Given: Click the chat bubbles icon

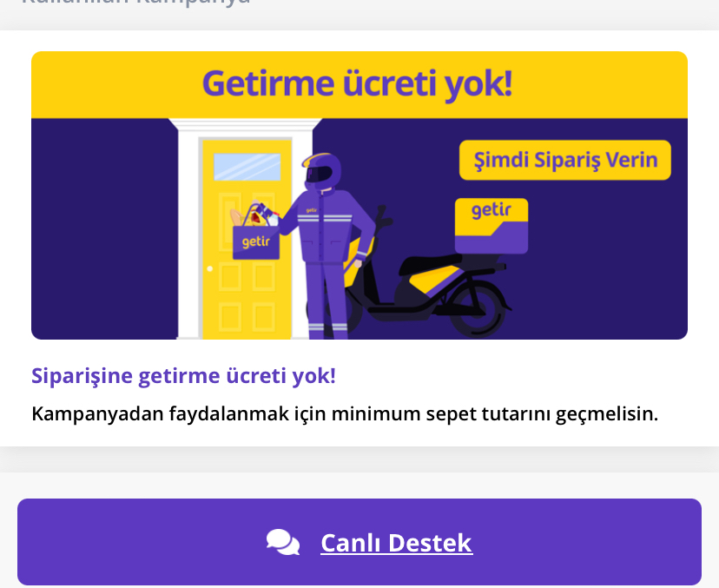Looking at the screenshot, I should [x=283, y=542].
